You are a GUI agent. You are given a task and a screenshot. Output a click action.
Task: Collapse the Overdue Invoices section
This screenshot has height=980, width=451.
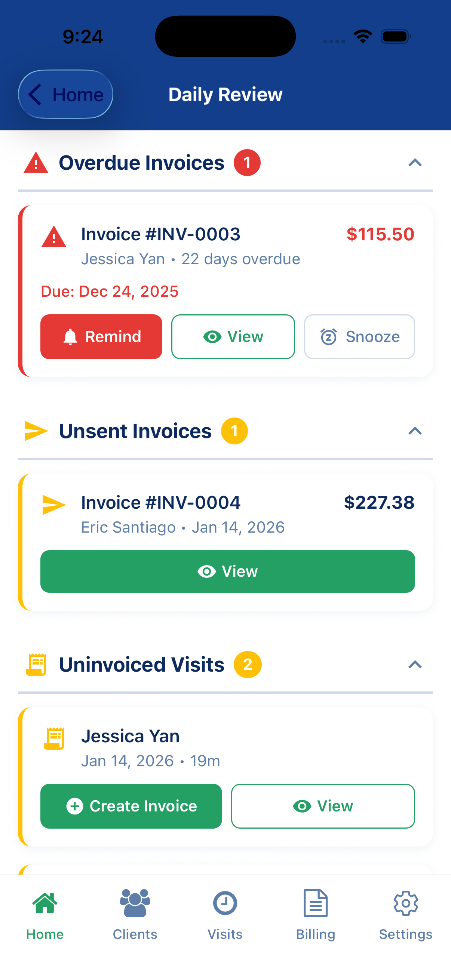tap(415, 163)
